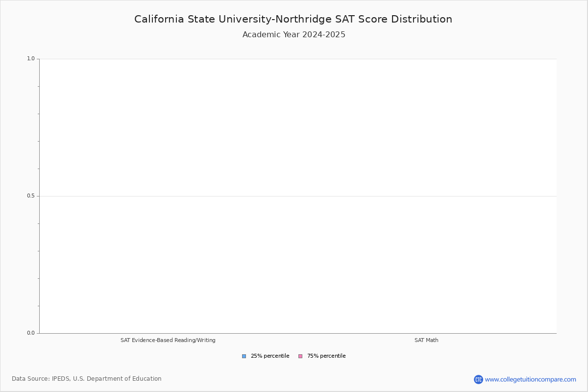This screenshot has width=588, height=392.
Task: Click the chart title text
Action: coord(293,19)
